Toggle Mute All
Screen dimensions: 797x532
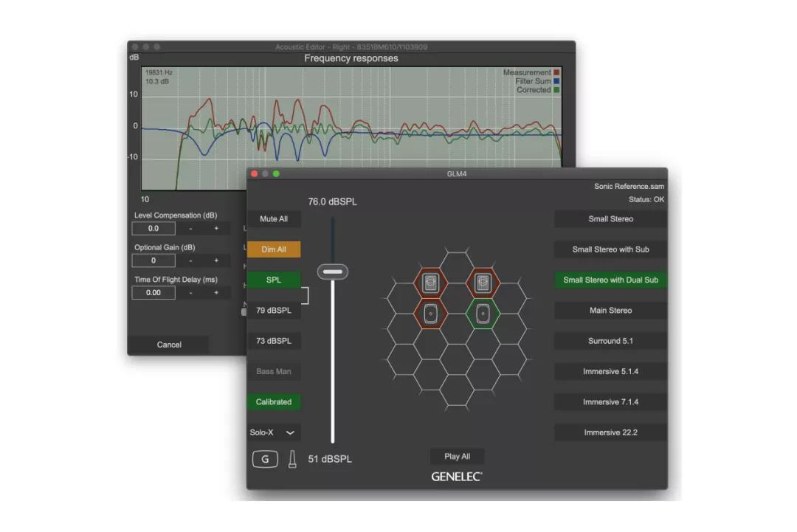[x=274, y=219]
